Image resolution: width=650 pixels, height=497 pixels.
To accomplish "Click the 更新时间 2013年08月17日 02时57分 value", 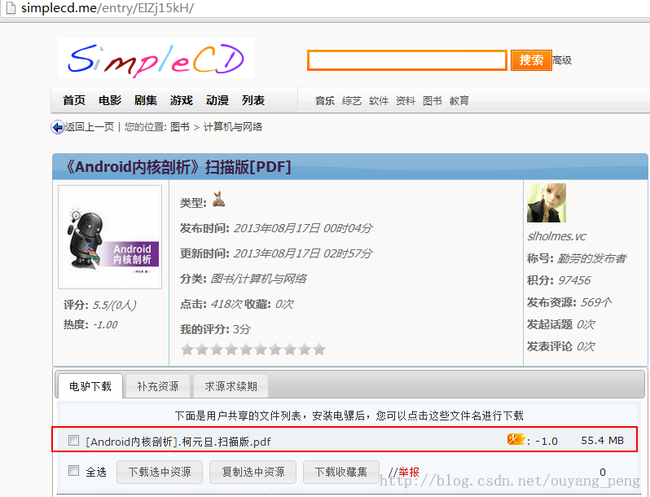I will click(x=303, y=253).
